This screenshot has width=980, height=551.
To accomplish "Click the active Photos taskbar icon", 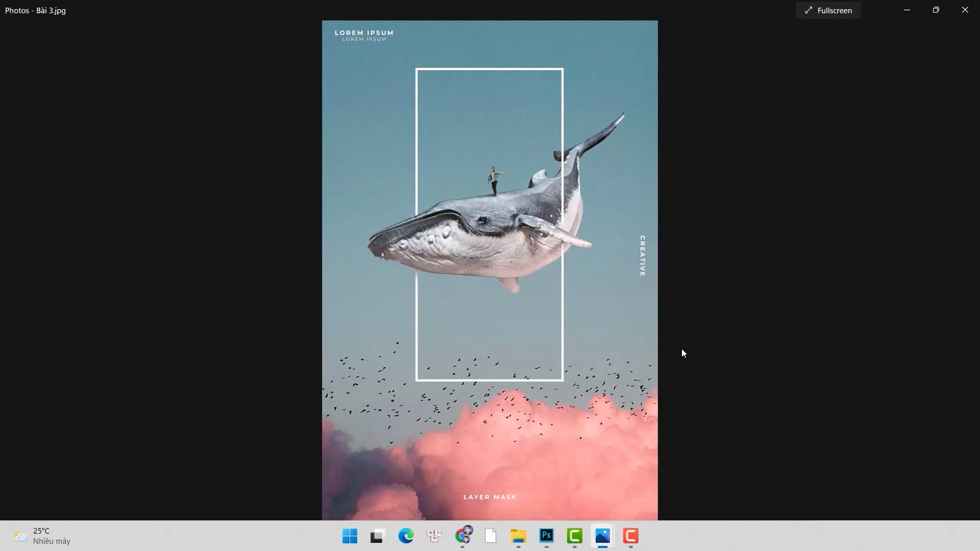I will (x=602, y=536).
